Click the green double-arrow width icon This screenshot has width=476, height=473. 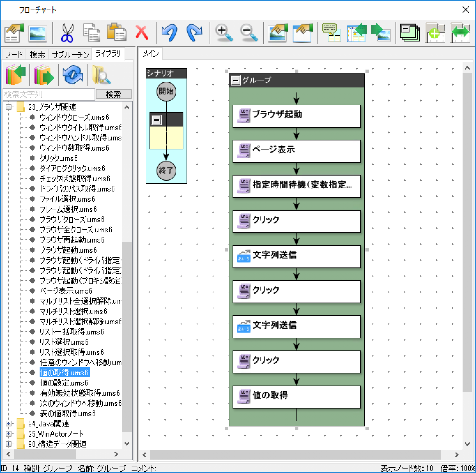[x=460, y=33]
